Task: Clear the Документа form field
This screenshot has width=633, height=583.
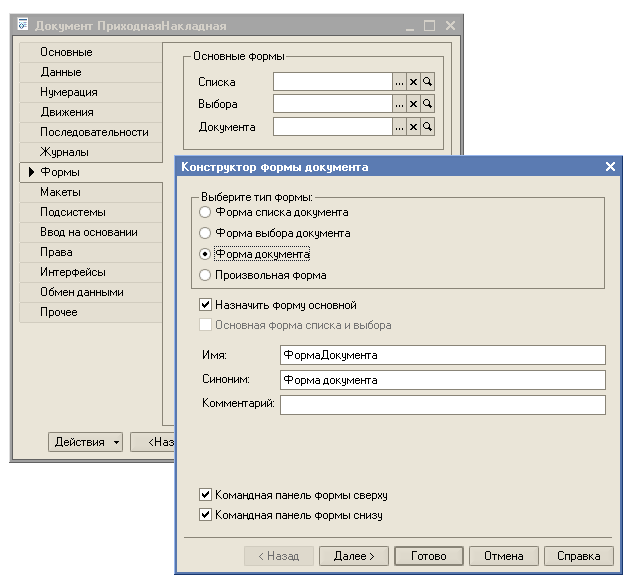Action: (x=413, y=127)
